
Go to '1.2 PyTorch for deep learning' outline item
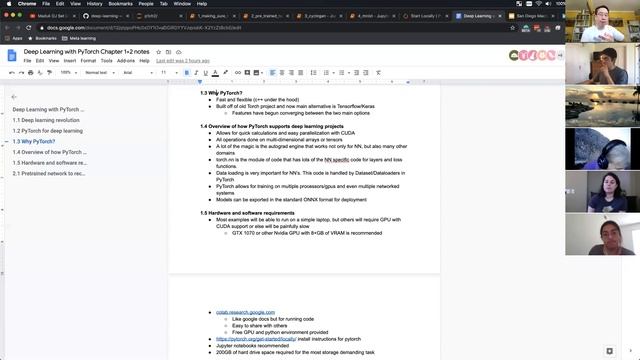[x=48, y=131]
